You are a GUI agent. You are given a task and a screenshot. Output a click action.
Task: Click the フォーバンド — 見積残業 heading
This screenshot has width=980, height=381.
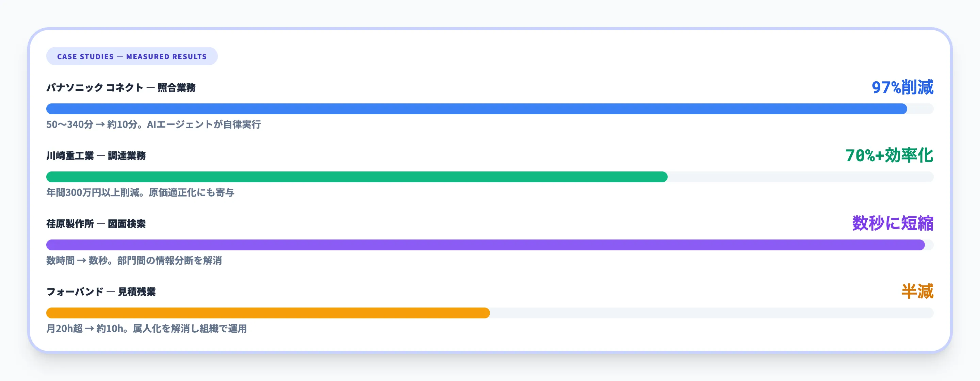(x=101, y=292)
